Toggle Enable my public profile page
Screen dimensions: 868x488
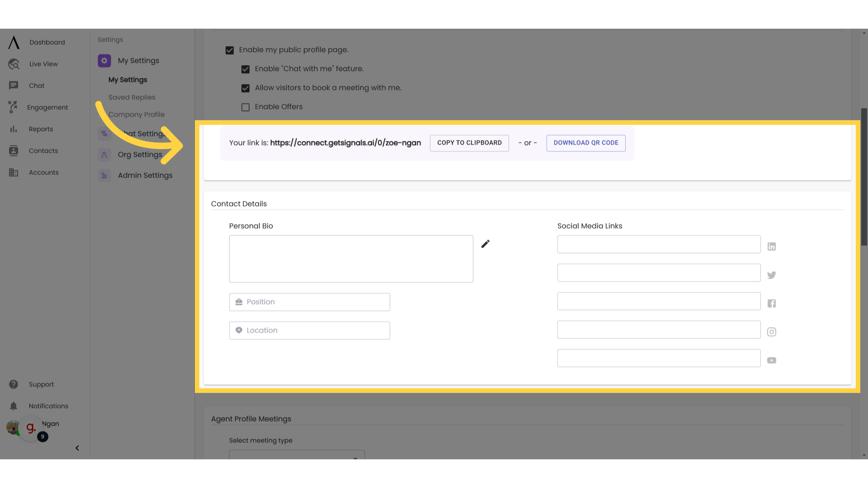230,50
